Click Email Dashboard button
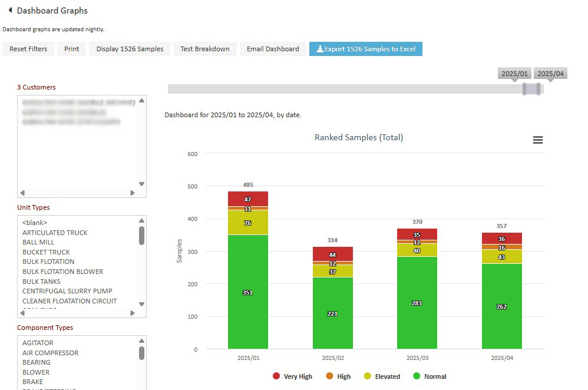 coord(273,49)
